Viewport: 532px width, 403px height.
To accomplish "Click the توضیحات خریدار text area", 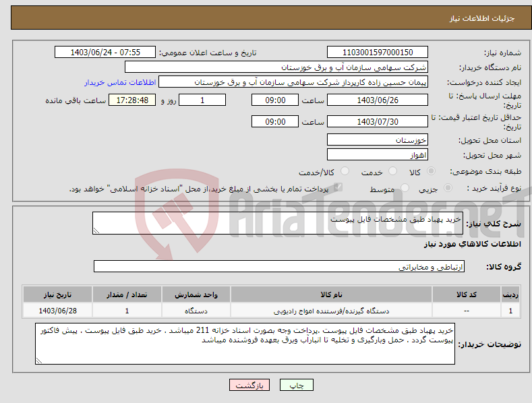I will pos(245,344).
